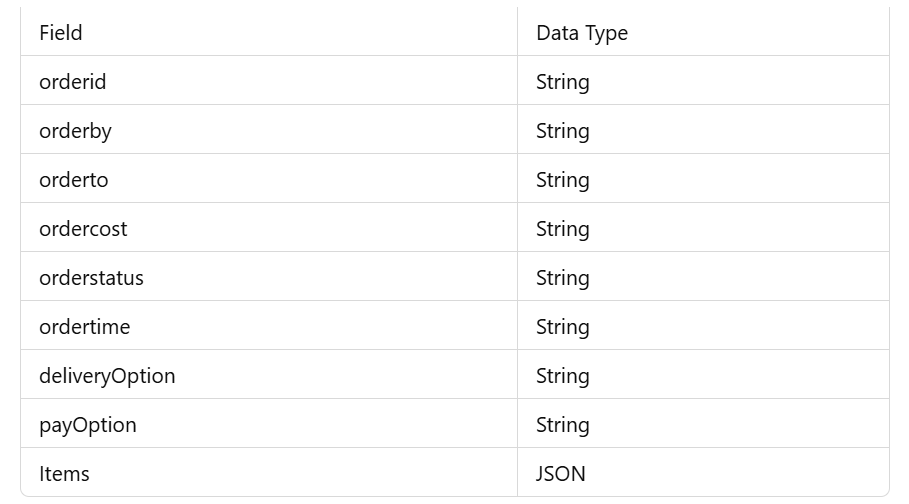
Task: Select the orderid field cell
Action: point(269,81)
